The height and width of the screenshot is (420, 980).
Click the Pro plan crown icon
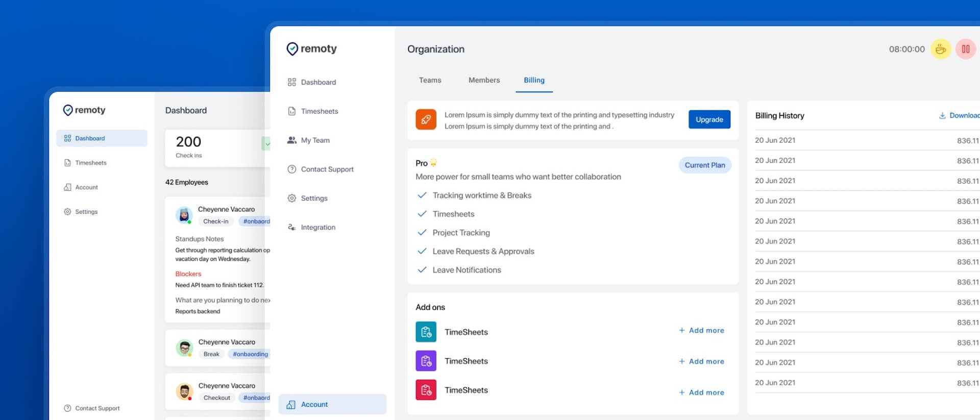[433, 163]
